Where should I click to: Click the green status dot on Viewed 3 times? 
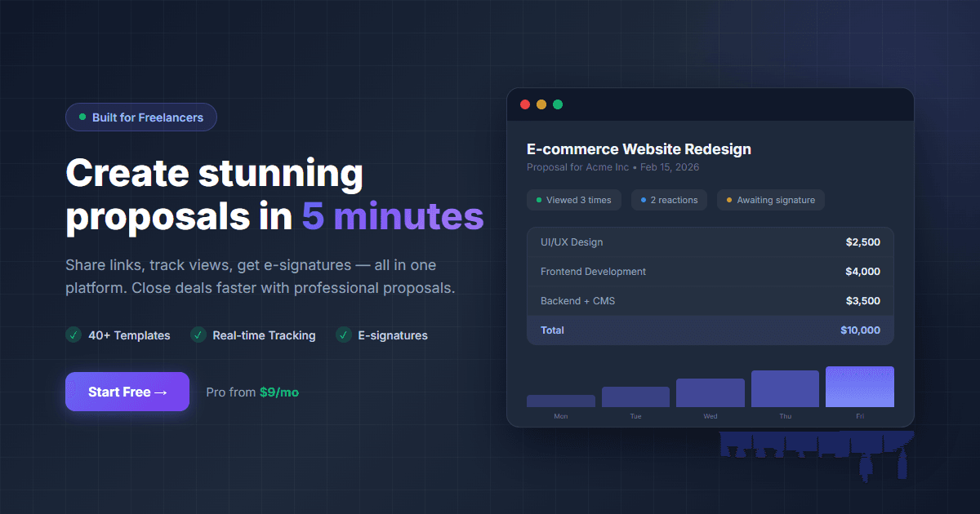pos(539,200)
